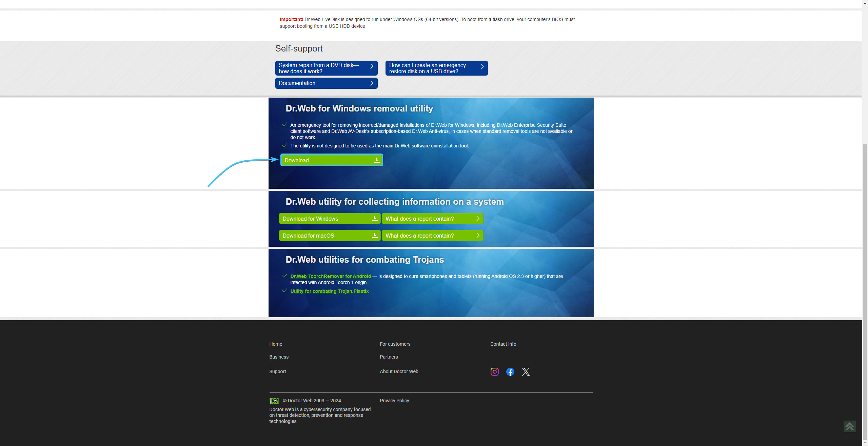Viewport: 868px width, 446px height.
Task: Click download icon on Download for macOS
Action: pos(375,236)
